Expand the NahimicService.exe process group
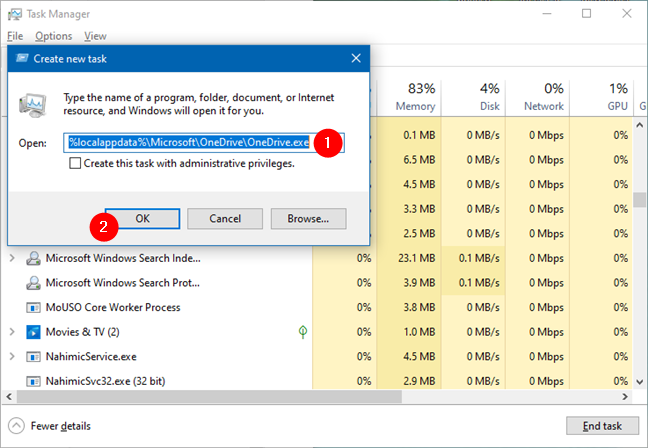This screenshot has width=648, height=448. click(12, 356)
